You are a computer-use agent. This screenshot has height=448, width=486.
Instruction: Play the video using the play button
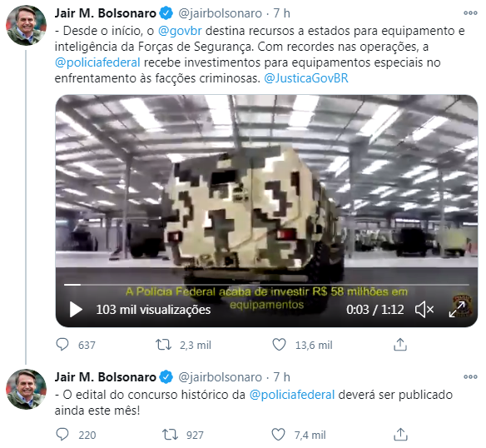76,309
